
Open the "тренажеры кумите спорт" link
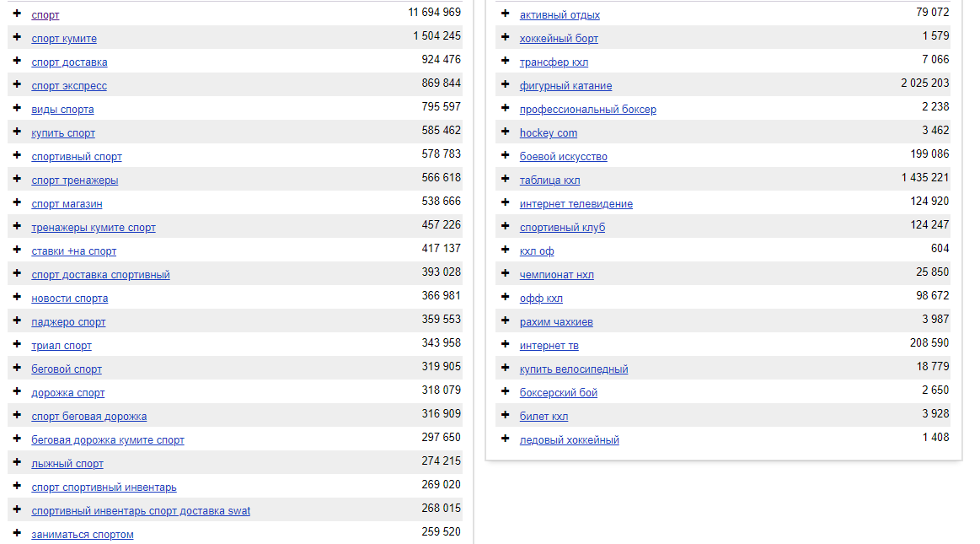(94, 228)
